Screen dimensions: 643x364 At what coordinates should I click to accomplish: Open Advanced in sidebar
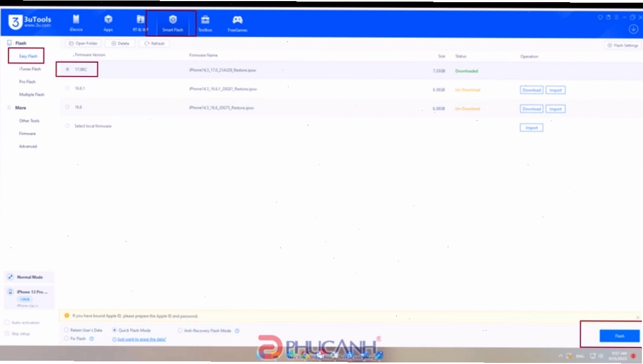point(28,146)
